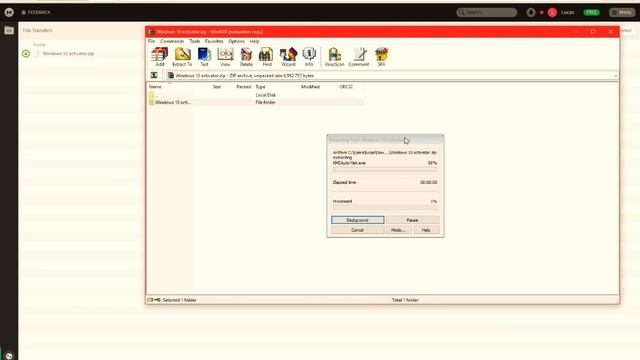
Task: Click the up one level icon
Action: [x=154, y=75]
